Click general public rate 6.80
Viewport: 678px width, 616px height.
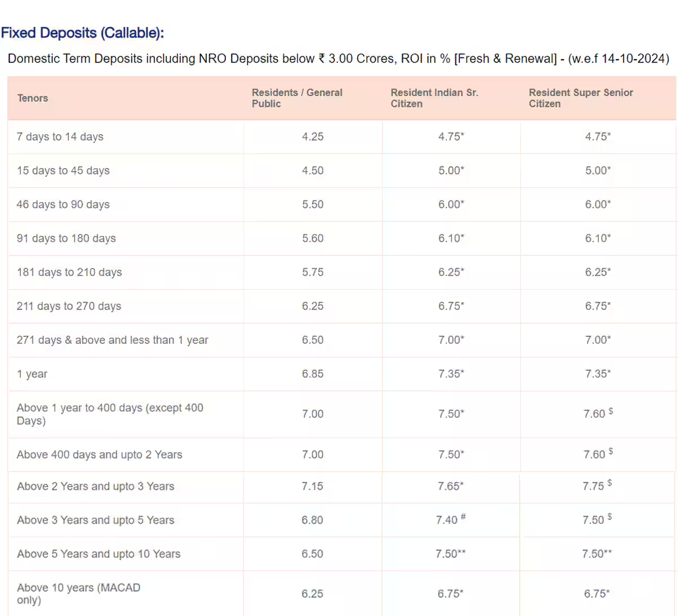point(312,520)
